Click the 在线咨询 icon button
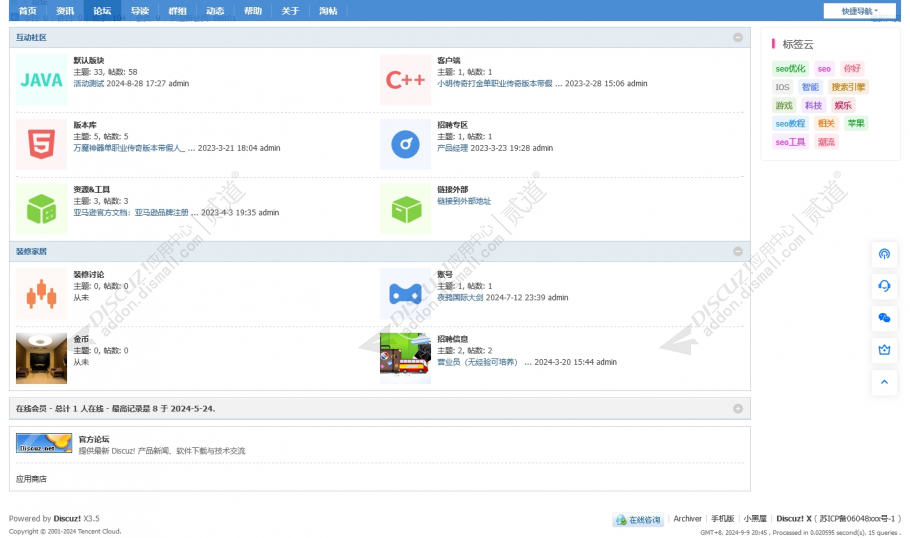The width and height of the screenshot is (910, 538). click(x=638, y=519)
